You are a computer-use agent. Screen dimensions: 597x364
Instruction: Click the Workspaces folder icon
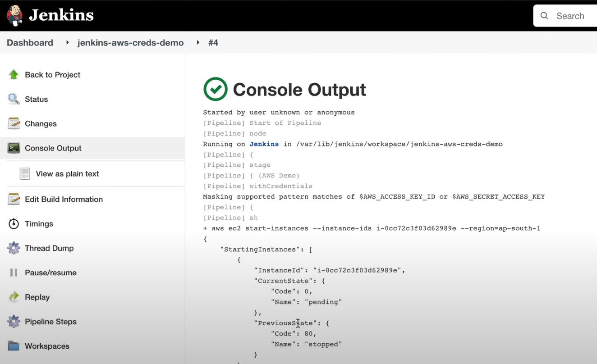(x=14, y=346)
